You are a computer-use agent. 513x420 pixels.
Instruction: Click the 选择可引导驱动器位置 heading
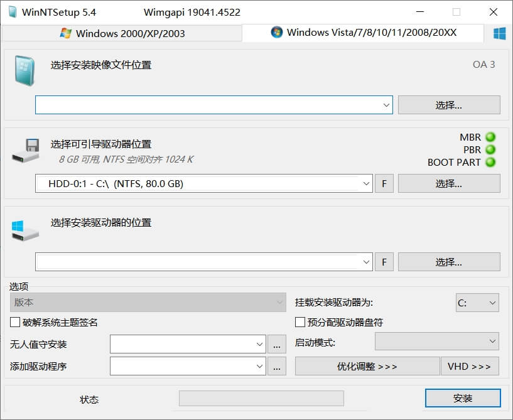tap(100, 144)
